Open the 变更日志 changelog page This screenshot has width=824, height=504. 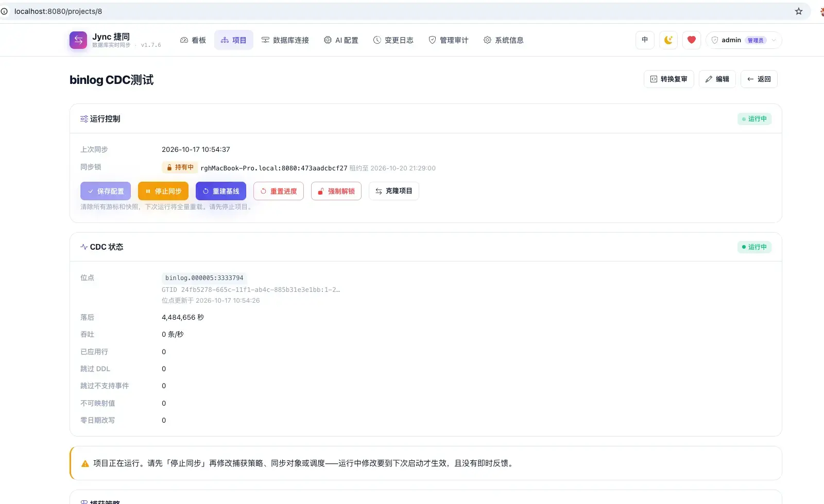click(x=393, y=40)
